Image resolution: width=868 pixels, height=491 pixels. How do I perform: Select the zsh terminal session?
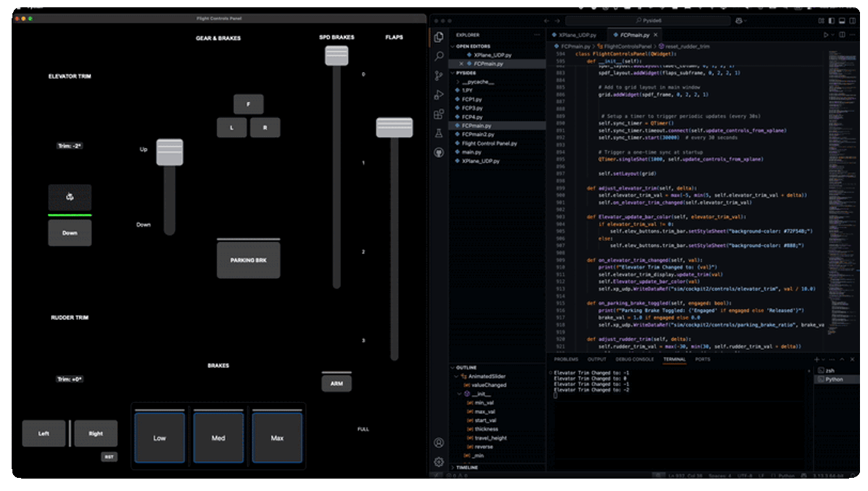coord(830,369)
